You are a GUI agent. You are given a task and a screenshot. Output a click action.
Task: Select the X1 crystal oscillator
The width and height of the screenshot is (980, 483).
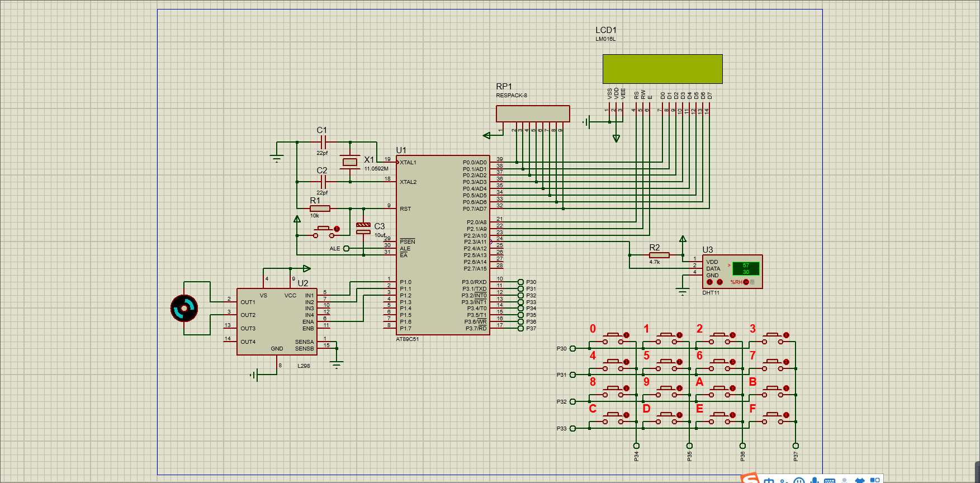(x=350, y=162)
